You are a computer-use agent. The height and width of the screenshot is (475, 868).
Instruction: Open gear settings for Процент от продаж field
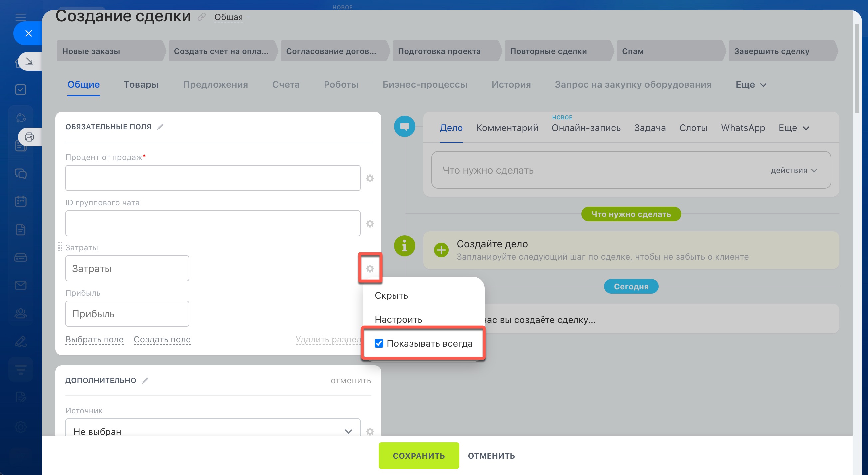tap(370, 178)
